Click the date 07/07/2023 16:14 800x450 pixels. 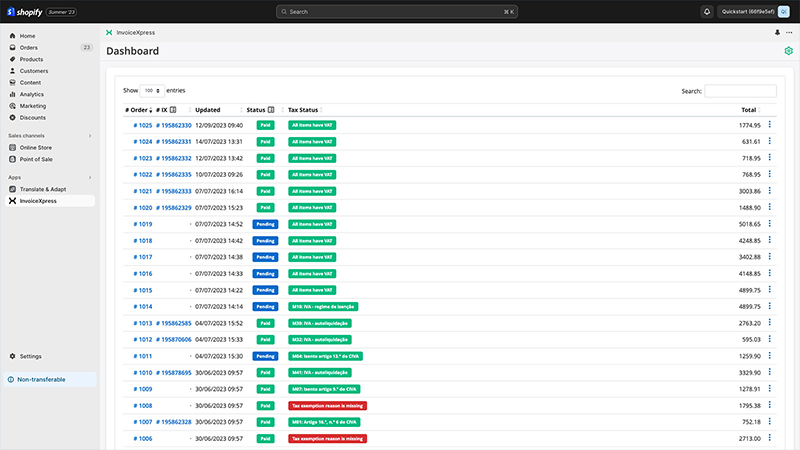pos(219,191)
